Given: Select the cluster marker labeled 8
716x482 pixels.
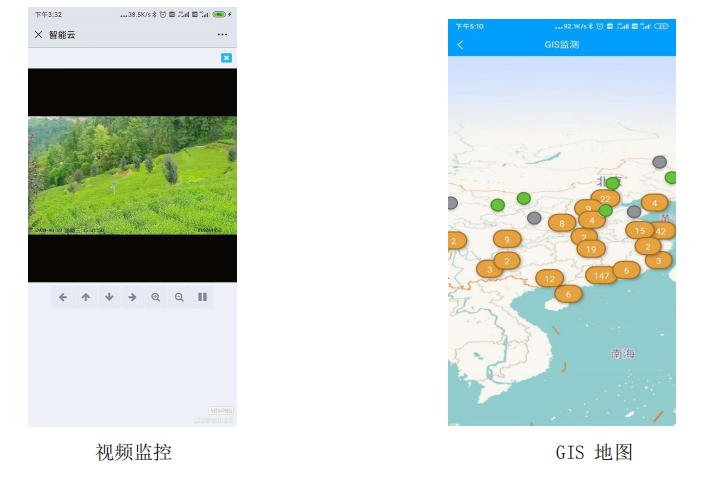Looking at the screenshot, I should [x=562, y=223].
